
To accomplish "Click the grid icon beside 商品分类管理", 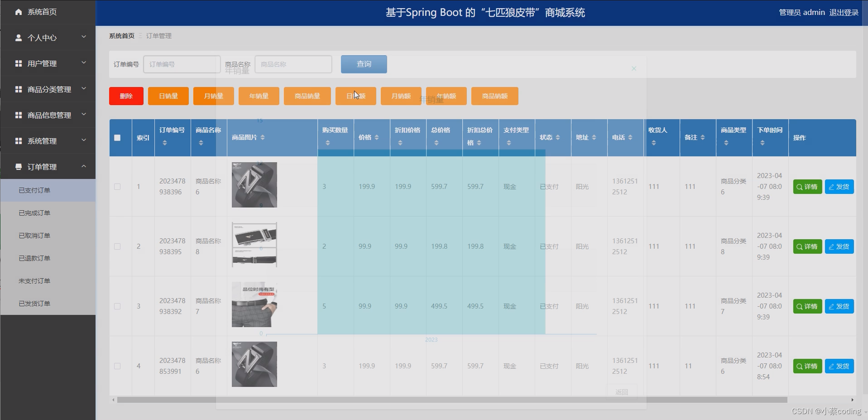I will coord(19,89).
